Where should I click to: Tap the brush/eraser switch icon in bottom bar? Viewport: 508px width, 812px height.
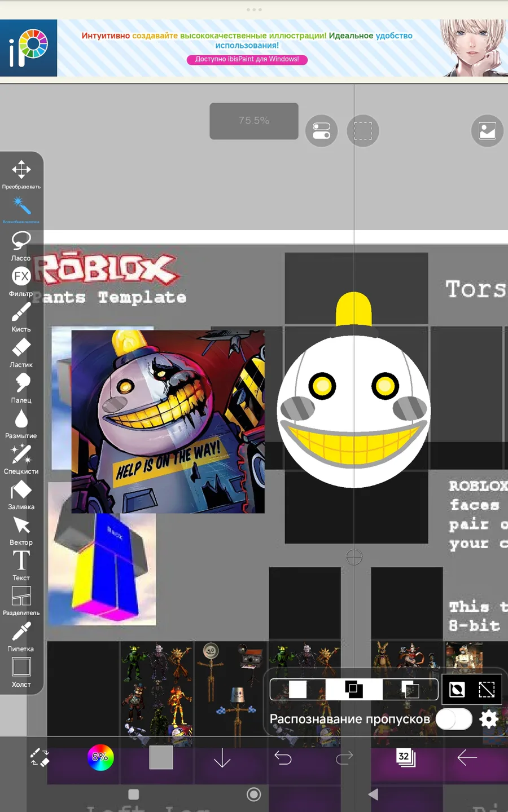click(40, 757)
